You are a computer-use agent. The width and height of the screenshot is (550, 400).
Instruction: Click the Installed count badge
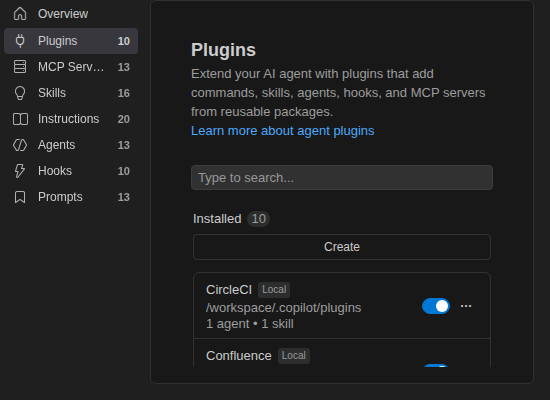[259, 219]
